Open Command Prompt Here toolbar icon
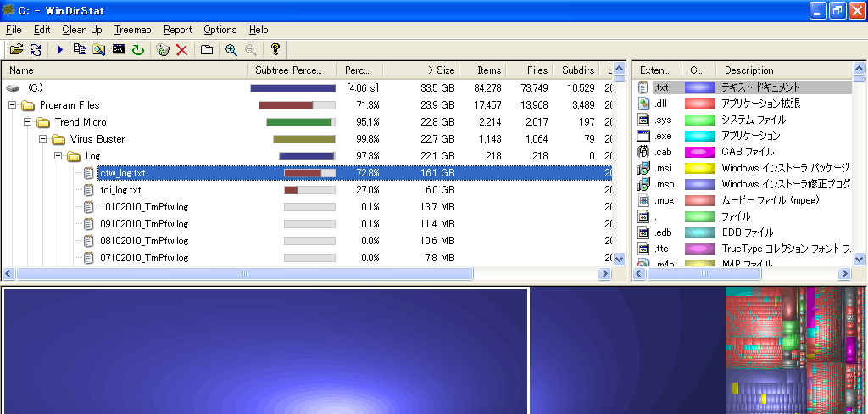The width and height of the screenshot is (868, 414). click(x=119, y=50)
